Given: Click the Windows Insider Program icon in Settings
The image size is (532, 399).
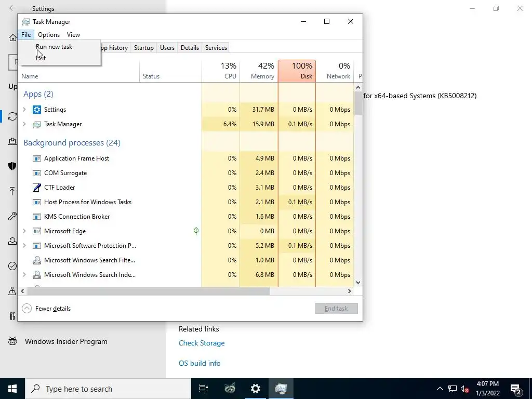Looking at the screenshot, I should click(x=12, y=341).
